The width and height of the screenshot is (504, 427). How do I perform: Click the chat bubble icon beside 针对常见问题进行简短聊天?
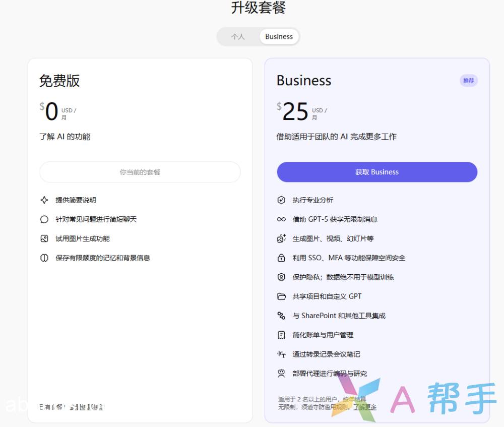point(44,219)
